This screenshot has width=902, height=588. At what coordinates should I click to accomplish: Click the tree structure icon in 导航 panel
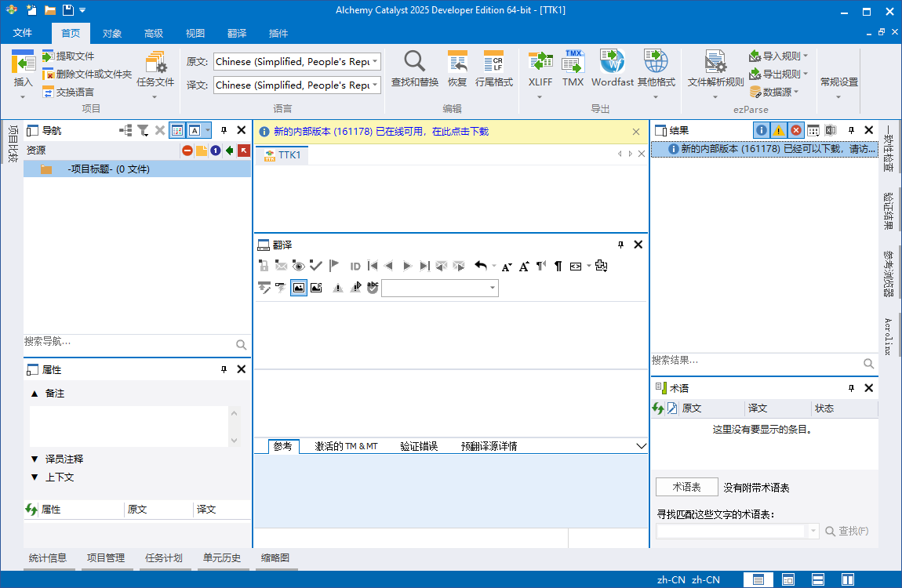[125, 130]
